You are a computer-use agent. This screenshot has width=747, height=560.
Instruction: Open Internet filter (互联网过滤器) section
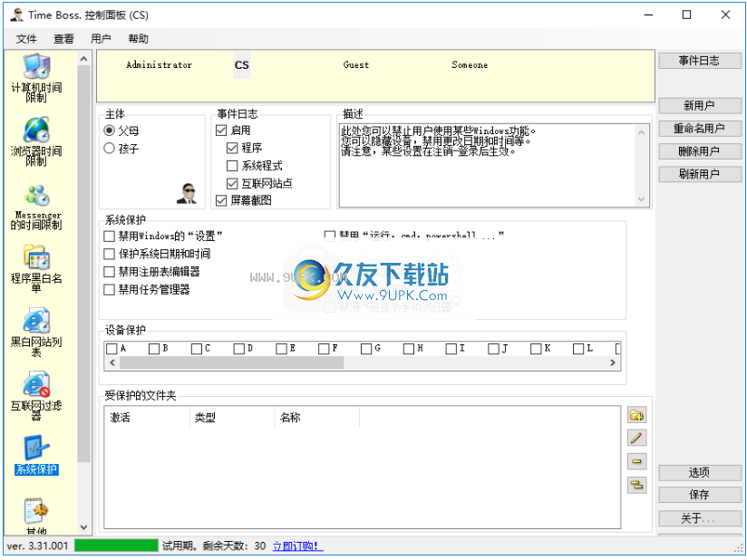tap(36, 396)
